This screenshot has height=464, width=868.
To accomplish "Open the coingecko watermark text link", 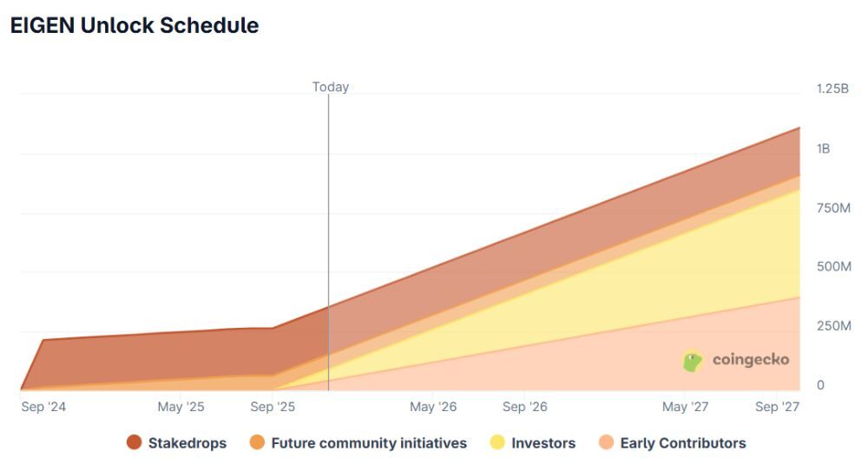I will tap(750, 359).
